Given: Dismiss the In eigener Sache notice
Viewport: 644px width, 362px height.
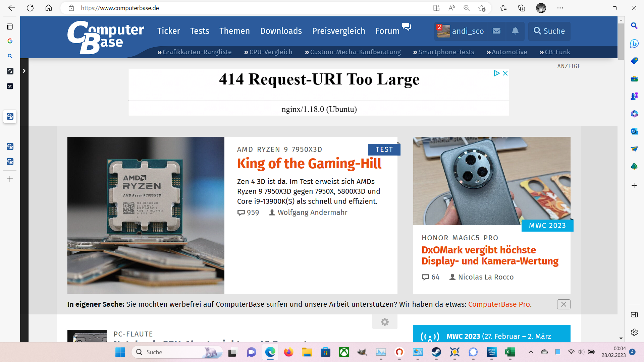Looking at the screenshot, I should [563, 304].
